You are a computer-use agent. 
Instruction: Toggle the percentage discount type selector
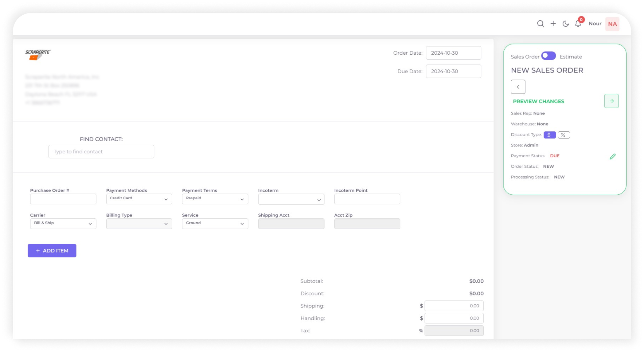[x=563, y=135]
